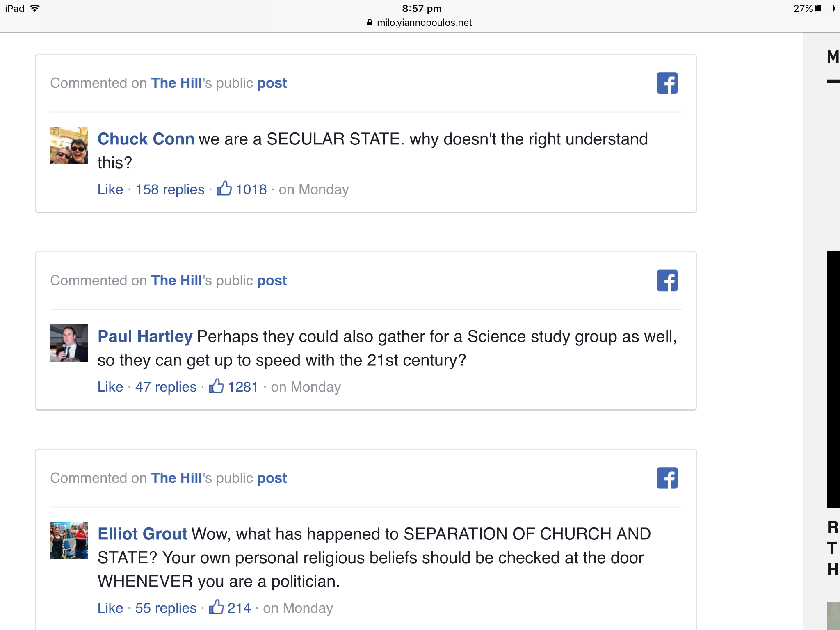
Task: Open the post link in second card header
Action: [x=272, y=281]
